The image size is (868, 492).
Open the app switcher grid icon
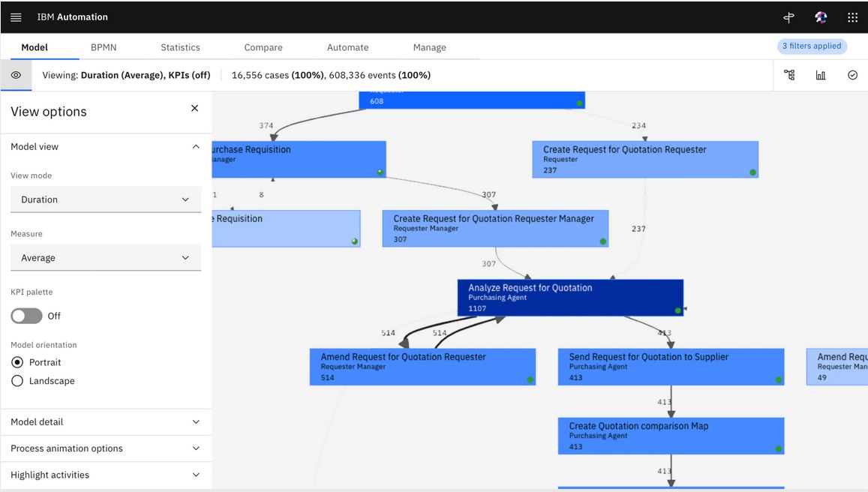point(852,16)
